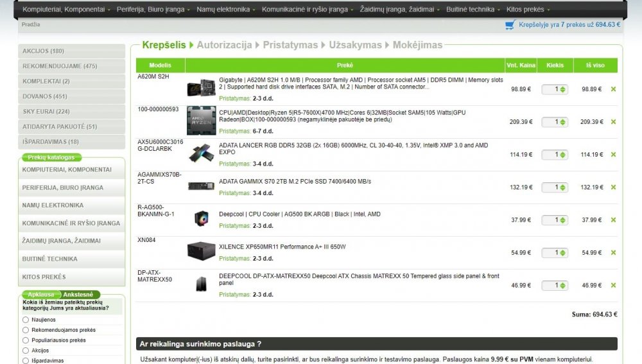Open NAMŲ ELEKTRONIKA catalog category
Image resolution: width=642 pixels, height=364 pixels.
click(x=72, y=205)
